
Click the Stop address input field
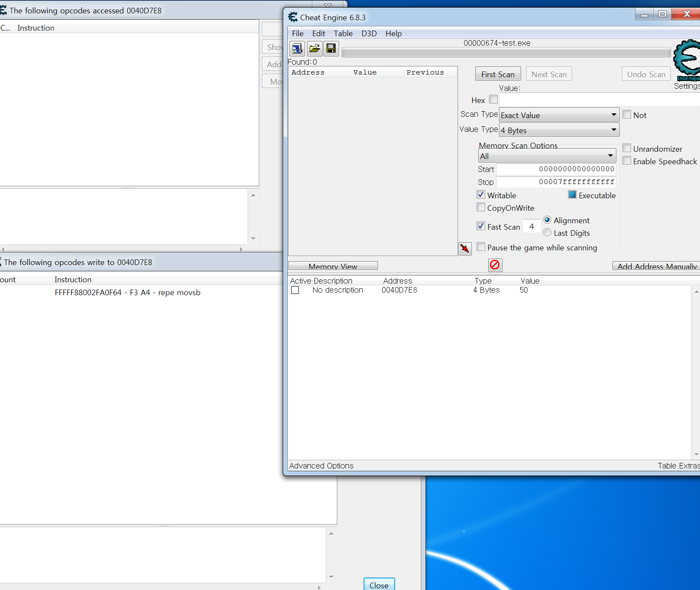coord(556,182)
